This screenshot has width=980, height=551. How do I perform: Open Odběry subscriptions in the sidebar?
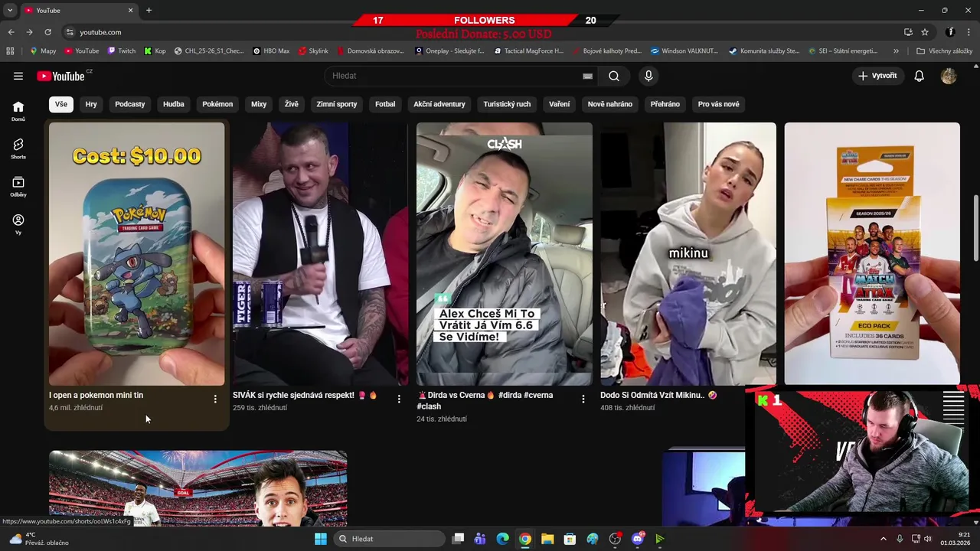pos(18,186)
